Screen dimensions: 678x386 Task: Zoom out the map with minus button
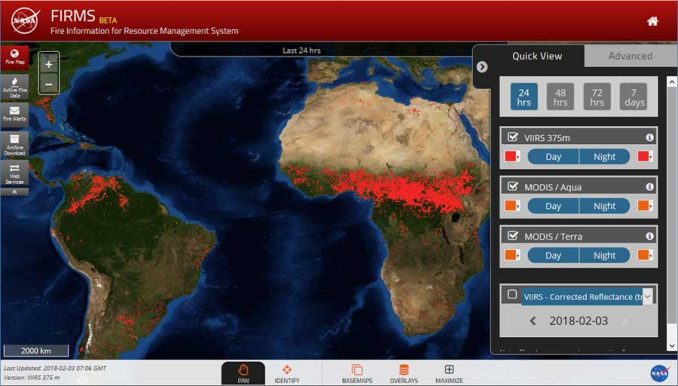(x=49, y=84)
